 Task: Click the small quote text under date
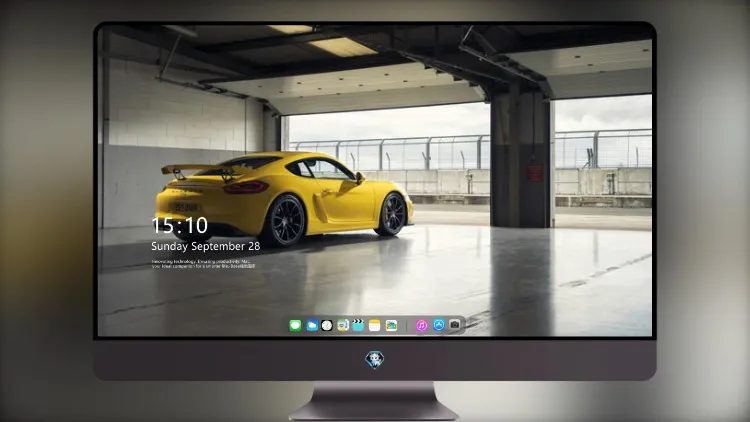(x=203, y=264)
